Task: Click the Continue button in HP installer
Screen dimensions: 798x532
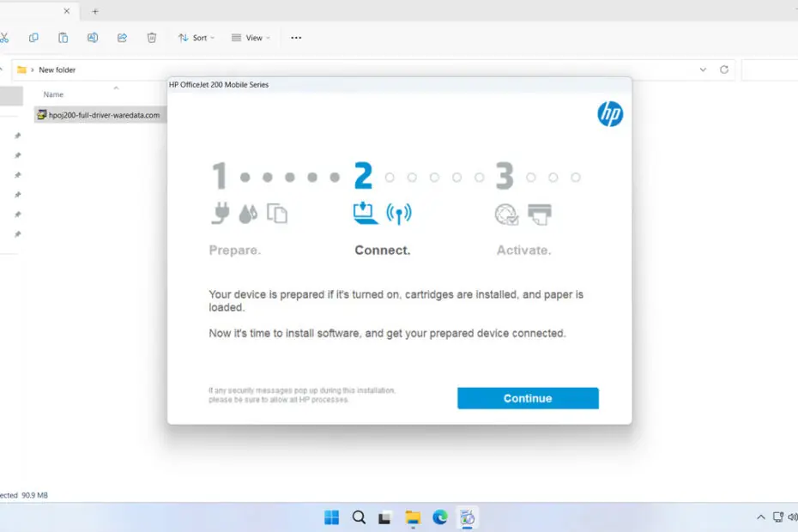Action: 528,398
